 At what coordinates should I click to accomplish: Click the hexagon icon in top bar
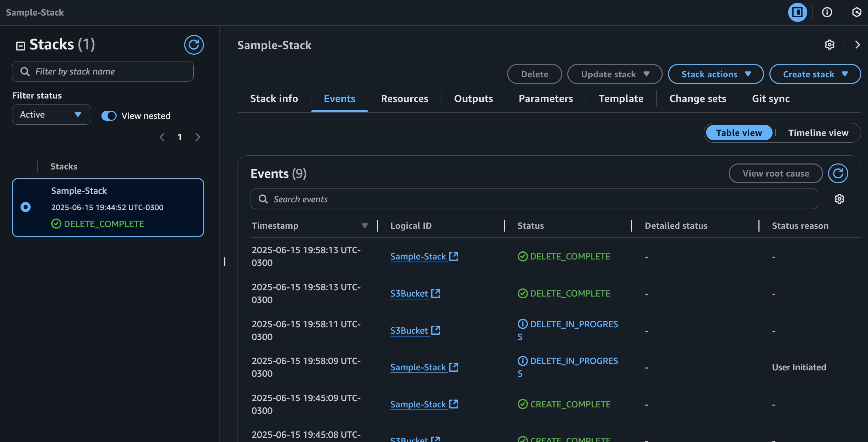pyautogui.click(x=856, y=12)
